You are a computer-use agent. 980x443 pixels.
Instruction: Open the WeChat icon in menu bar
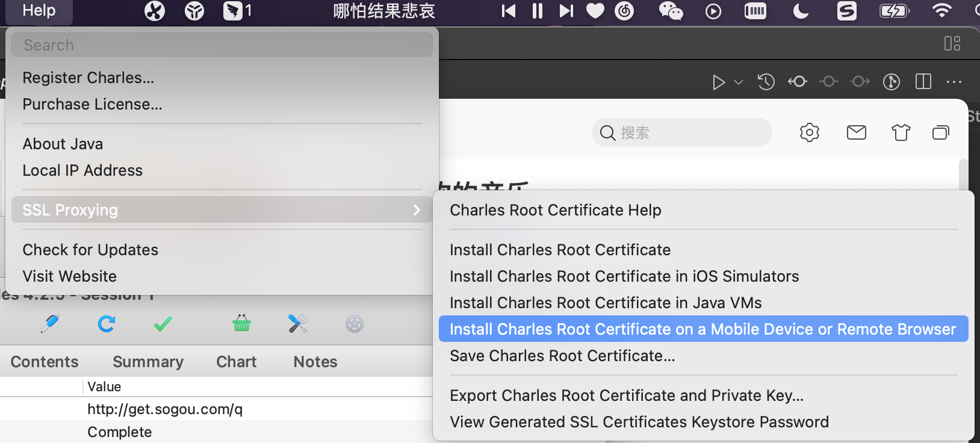(x=671, y=11)
